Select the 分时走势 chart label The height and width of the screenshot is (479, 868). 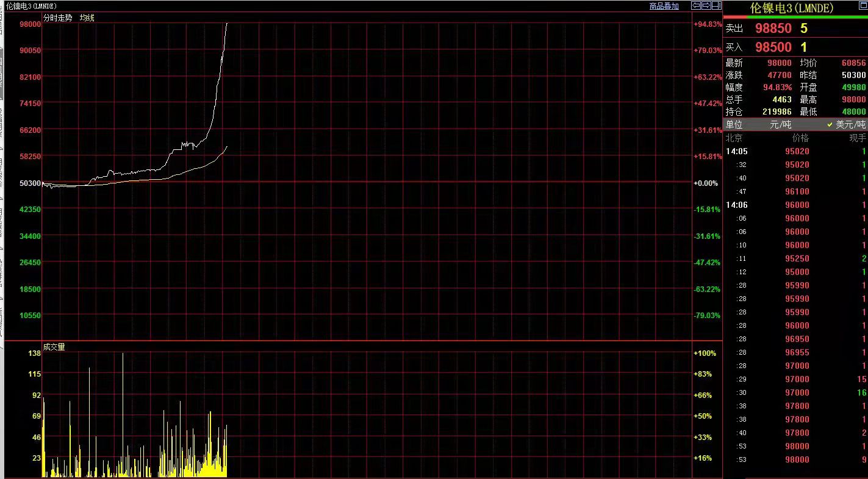57,18
